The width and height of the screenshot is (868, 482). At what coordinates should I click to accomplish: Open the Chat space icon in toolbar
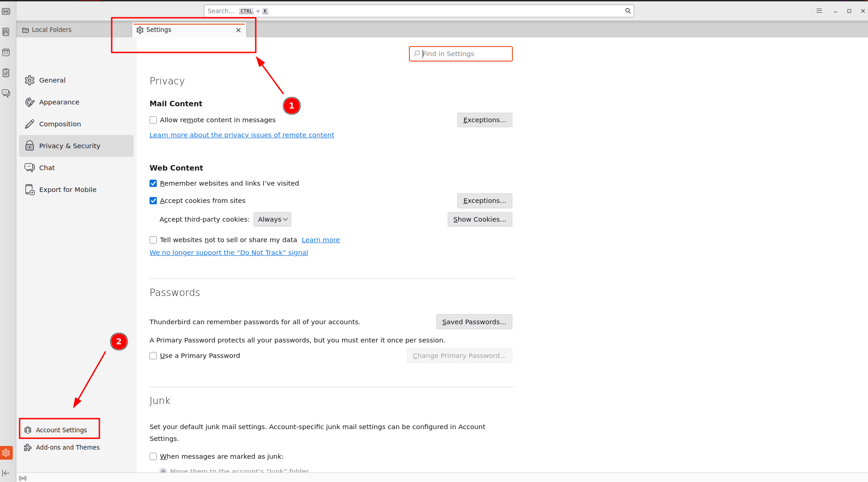(x=6, y=93)
